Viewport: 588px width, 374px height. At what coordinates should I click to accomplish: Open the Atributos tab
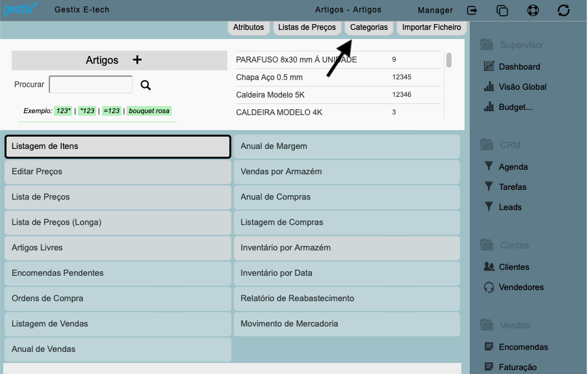coord(249,27)
